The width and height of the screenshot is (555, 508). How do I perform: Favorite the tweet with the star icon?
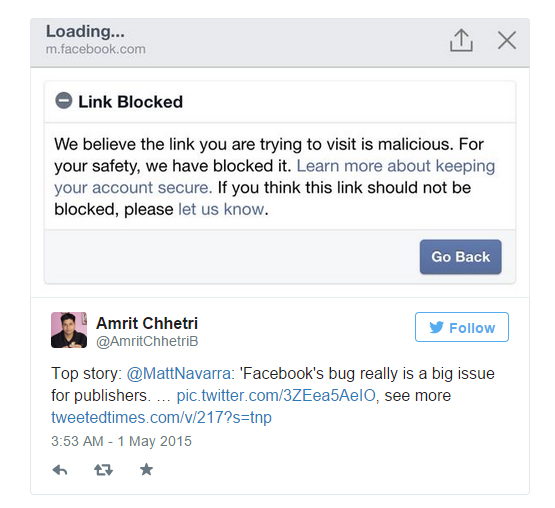point(147,470)
